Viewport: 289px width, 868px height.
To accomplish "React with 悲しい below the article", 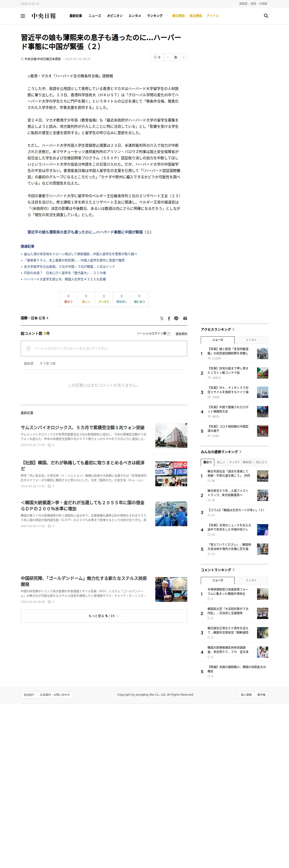I will click(x=86, y=299).
